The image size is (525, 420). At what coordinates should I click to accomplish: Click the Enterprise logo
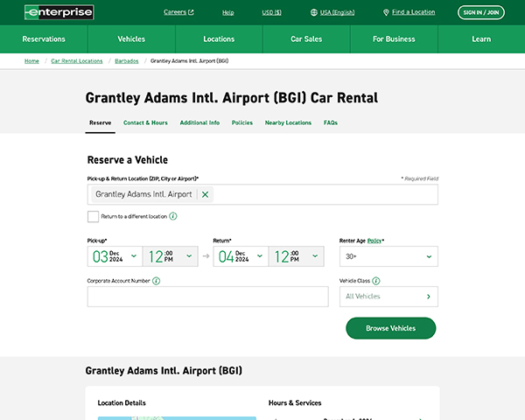[59, 12]
